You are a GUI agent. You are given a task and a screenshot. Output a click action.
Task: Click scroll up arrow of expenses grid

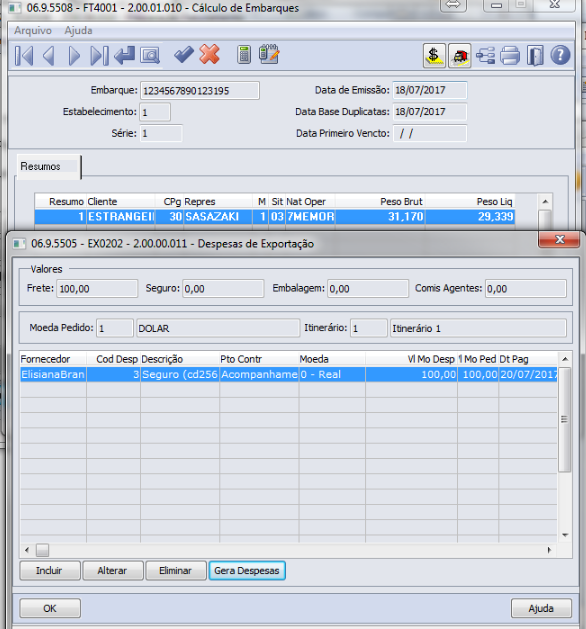point(565,359)
